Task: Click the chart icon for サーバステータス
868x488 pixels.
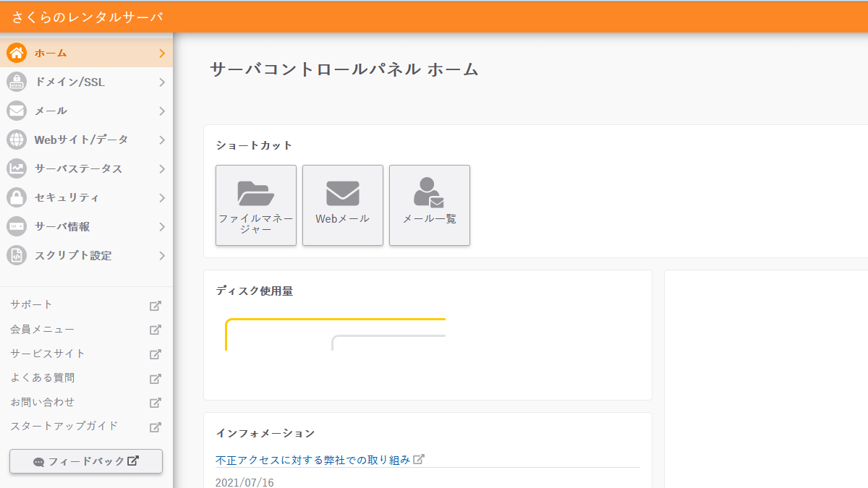Action: click(15, 168)
